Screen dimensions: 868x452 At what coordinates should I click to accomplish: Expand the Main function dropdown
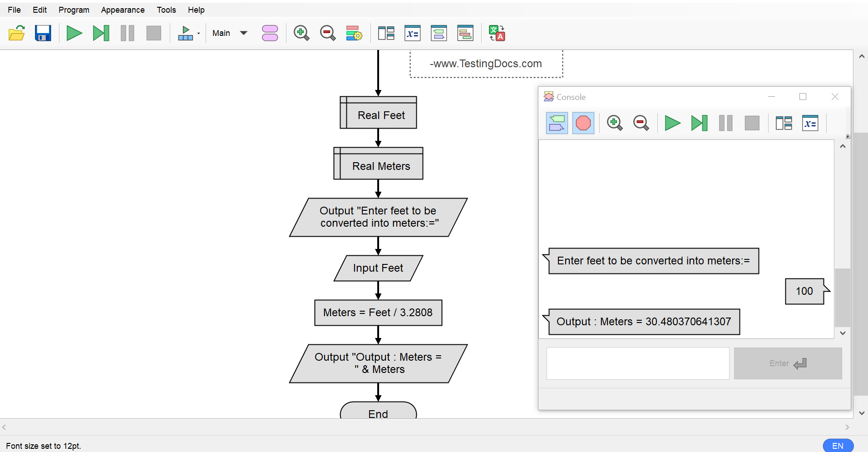pyautogui.click(x=243, y=33)
